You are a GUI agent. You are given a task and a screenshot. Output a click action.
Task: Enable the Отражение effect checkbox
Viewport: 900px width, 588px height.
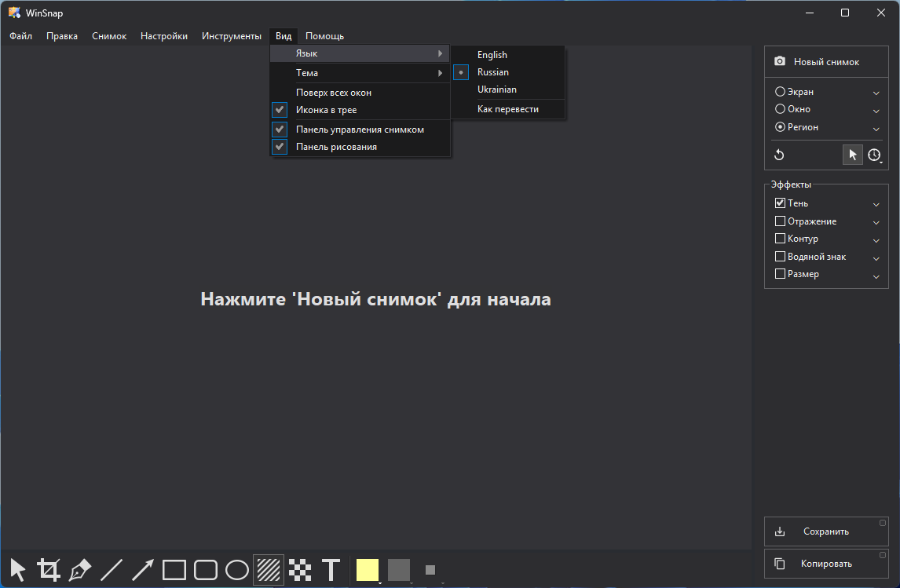pyautogui.click(x=780, y=221)
